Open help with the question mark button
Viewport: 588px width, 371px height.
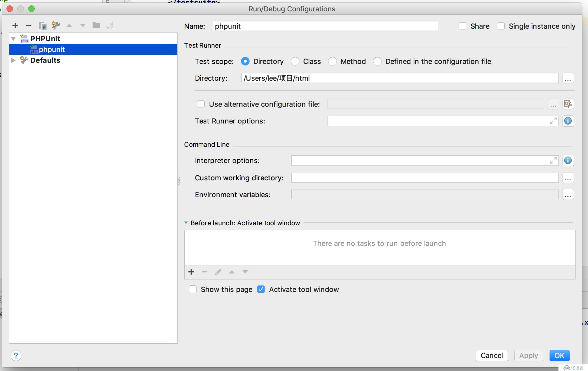16,356
